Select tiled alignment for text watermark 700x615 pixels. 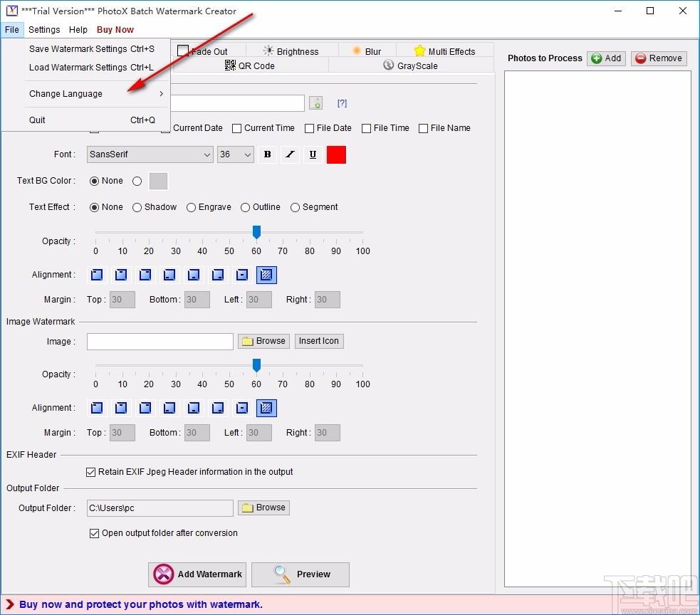tap(266, 275)
